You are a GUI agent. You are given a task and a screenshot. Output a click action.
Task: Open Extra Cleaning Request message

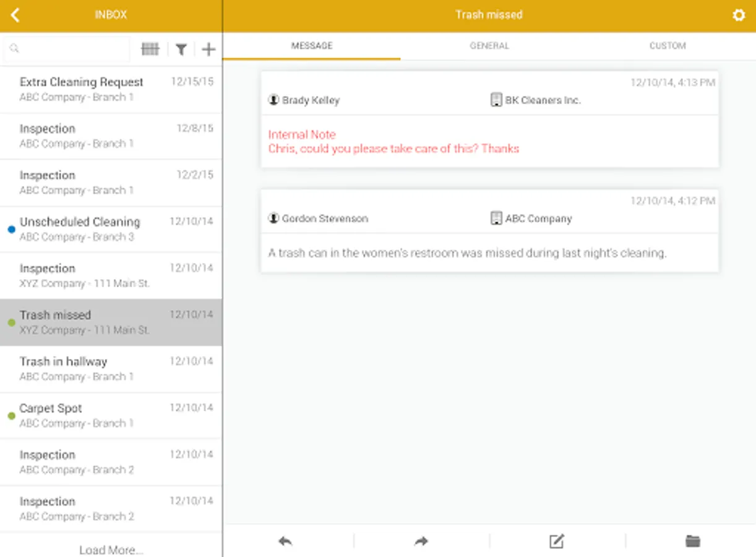click(x=111, y=90)
